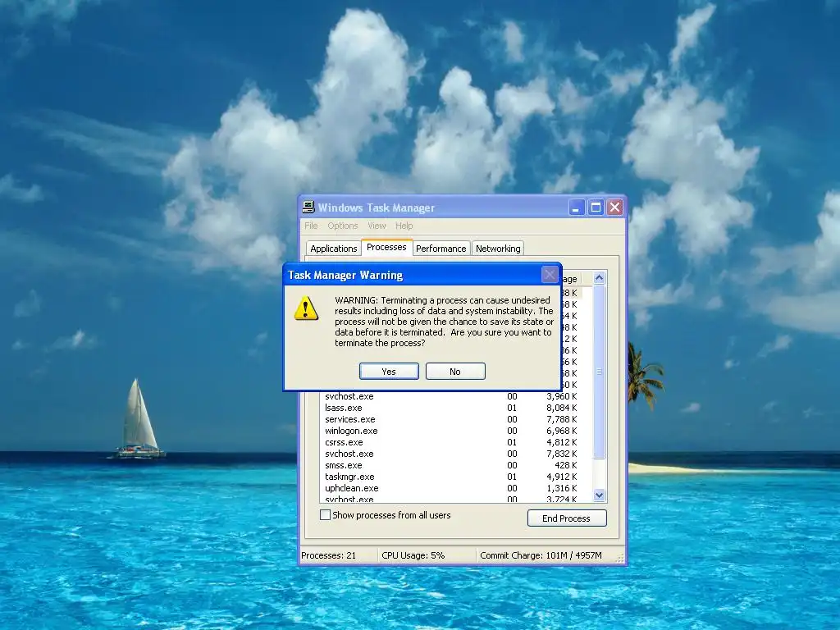Click the yellow warning icon in the dialog
Viewport: 840px width, 630px height.
(306, 308)
